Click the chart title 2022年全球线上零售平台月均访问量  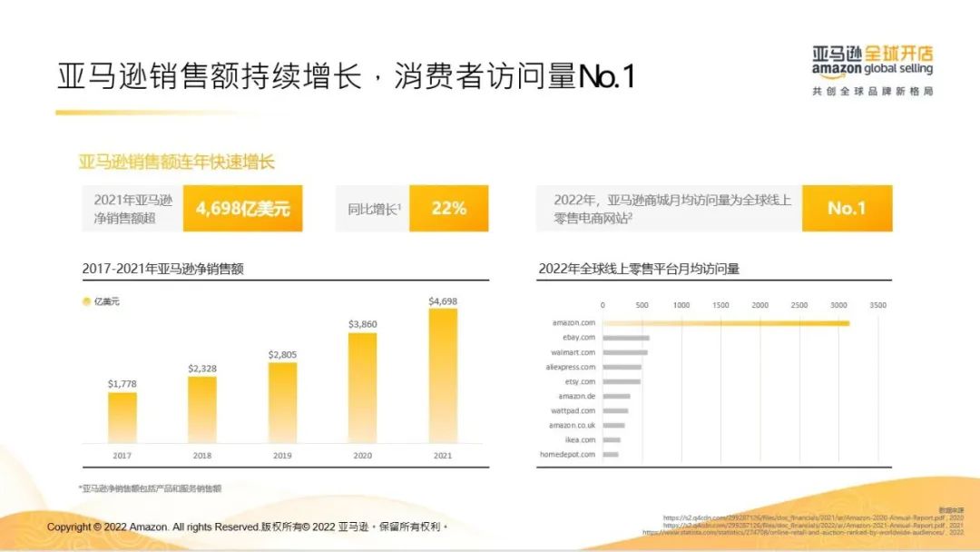pos(639,269)
